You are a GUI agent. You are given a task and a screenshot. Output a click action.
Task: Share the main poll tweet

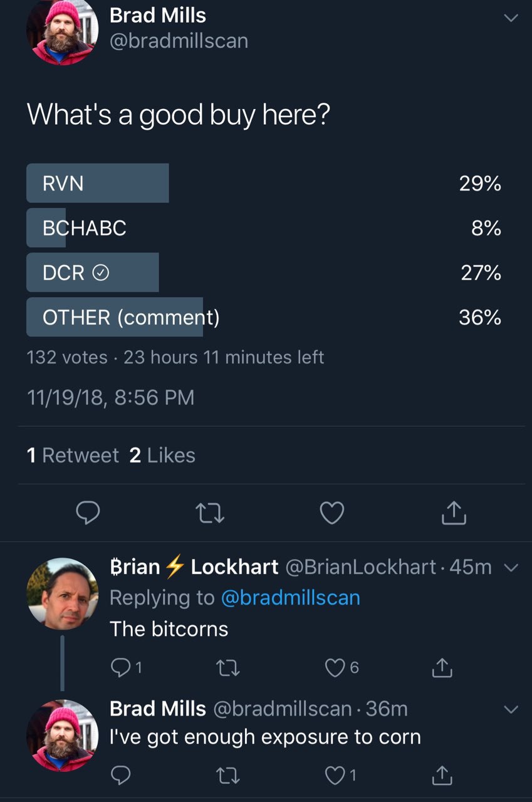454,513
